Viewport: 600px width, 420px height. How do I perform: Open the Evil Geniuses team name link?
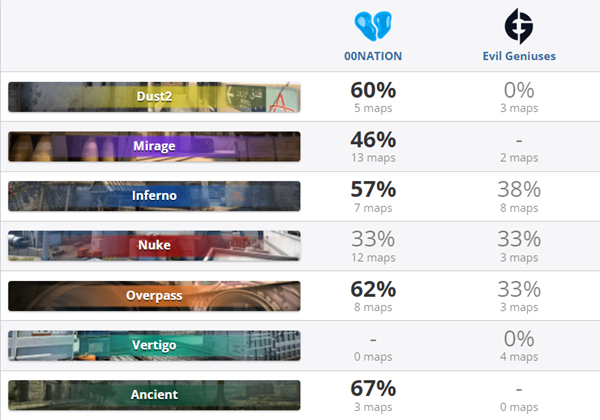[519, 56]
